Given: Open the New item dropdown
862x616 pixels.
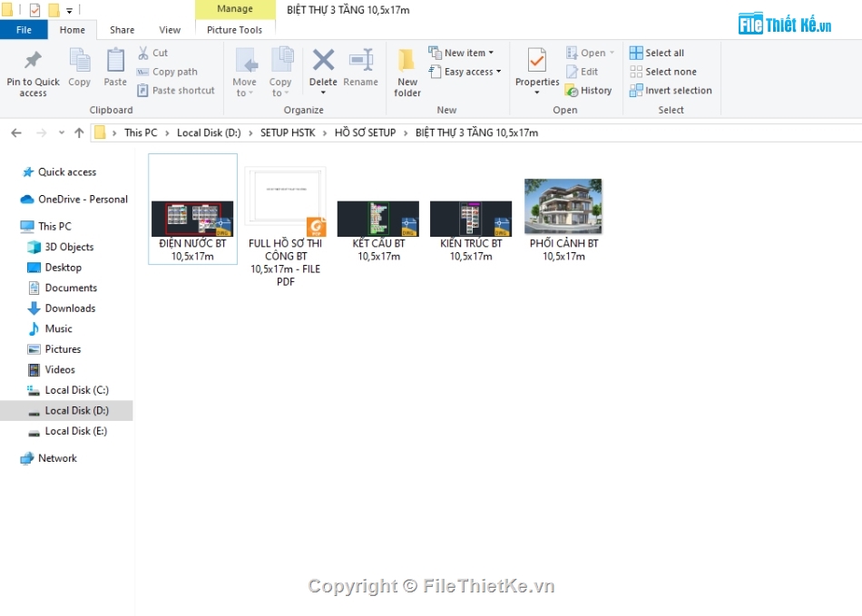Looking at the screenshot, I should [464, 52].
